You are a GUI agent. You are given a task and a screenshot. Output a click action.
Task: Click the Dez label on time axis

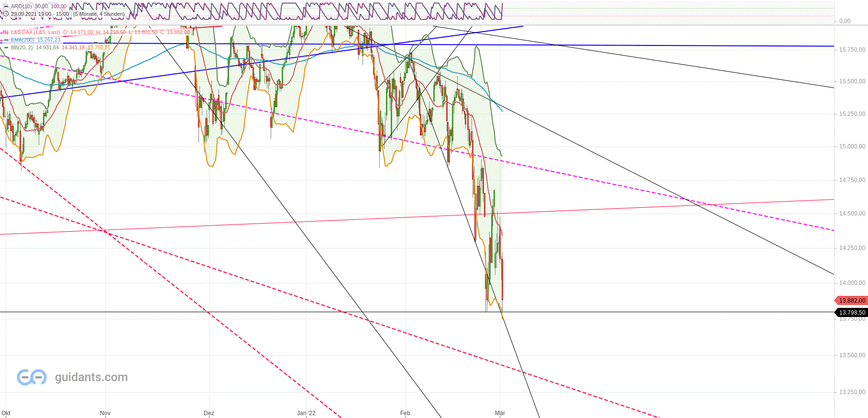pos(209,413)
